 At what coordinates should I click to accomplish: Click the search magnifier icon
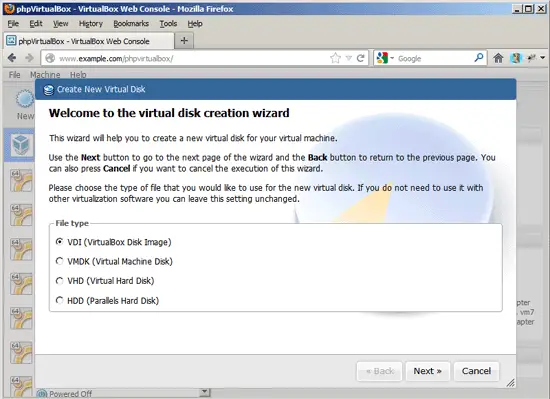coord(478,58)
